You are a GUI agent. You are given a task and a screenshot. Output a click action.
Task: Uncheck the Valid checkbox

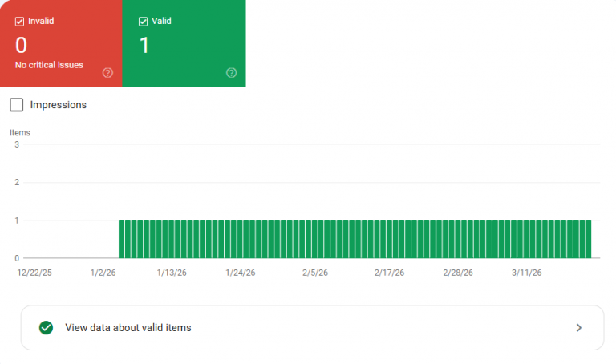tap(144, 22)
